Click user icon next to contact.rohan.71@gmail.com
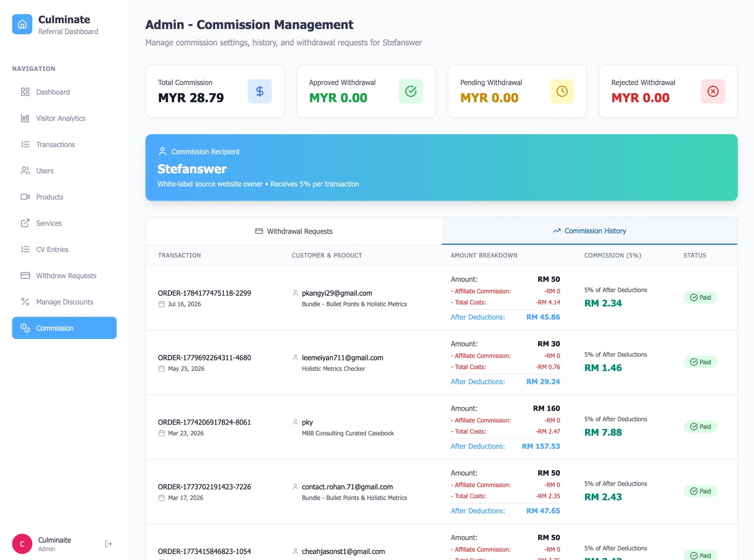Viewport: 754px width, 560px height. [x=295, y=487]
